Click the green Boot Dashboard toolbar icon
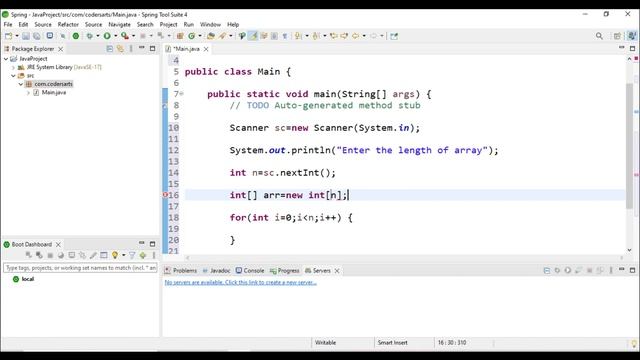This screenshot has width=640, height=360. tap(76, 36)
